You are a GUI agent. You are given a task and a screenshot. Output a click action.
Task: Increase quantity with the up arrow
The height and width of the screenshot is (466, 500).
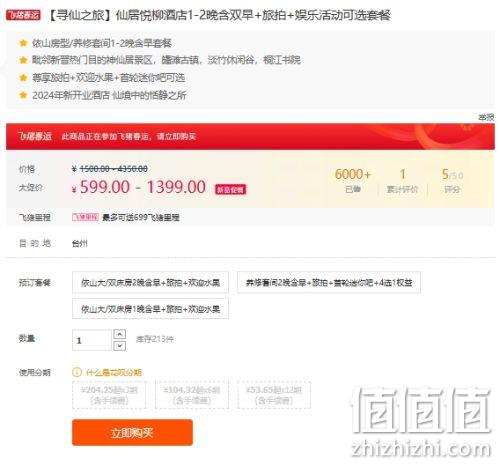[x=120, y=334]
